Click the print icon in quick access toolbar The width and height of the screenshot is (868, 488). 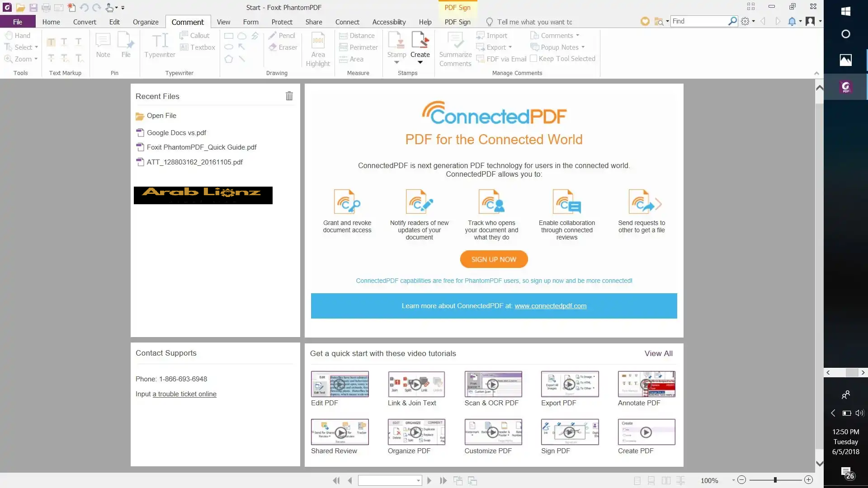click(46, 8)
